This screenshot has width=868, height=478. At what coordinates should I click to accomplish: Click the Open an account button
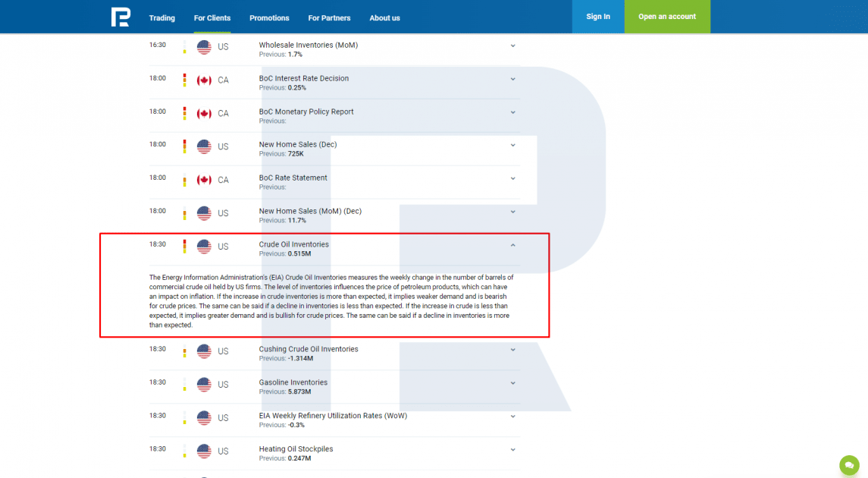667,17
